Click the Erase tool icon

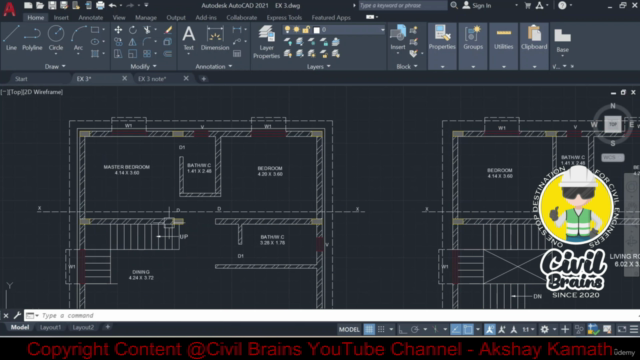pos(168,30)
